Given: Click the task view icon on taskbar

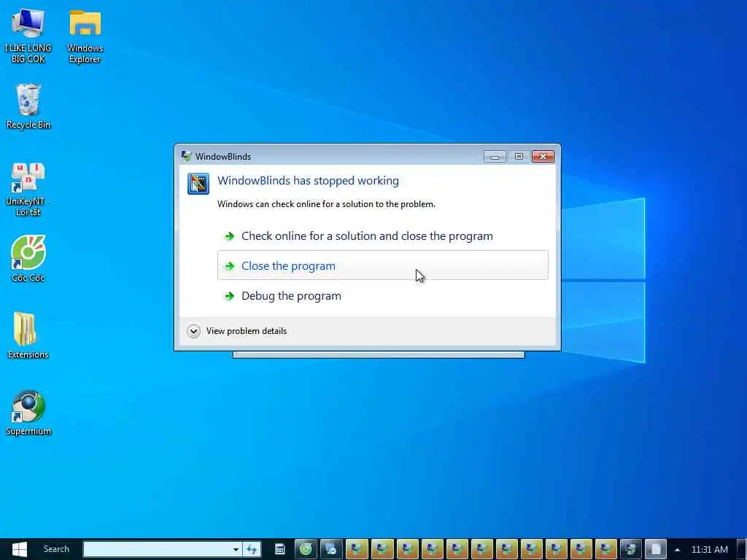Looking at the screenshot, I should [280, 549].
